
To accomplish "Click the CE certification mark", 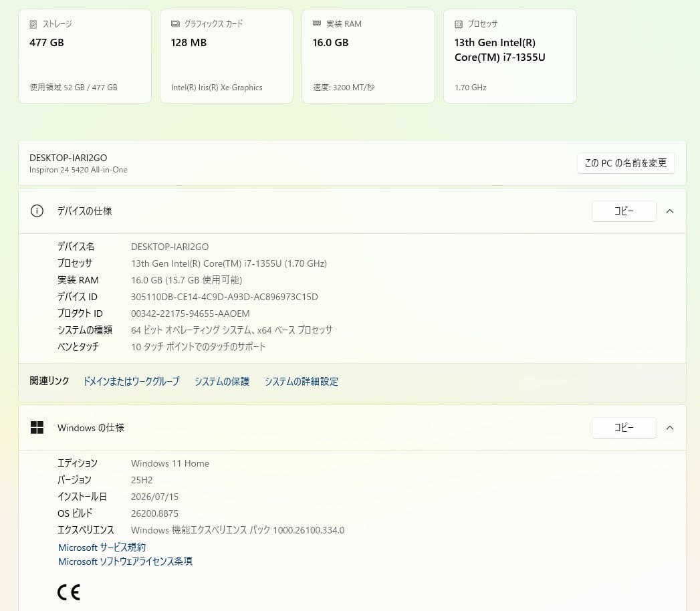I will (69, 592).
